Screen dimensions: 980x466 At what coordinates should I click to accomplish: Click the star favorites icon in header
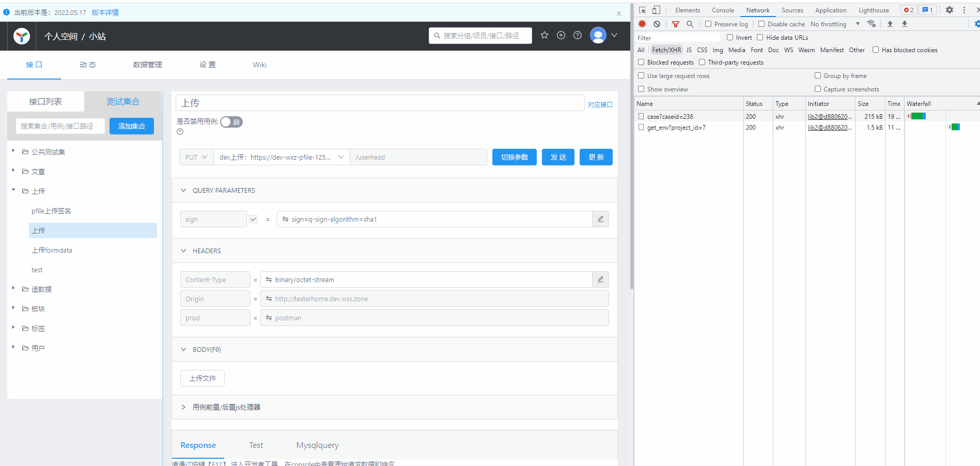click(545, 35)
